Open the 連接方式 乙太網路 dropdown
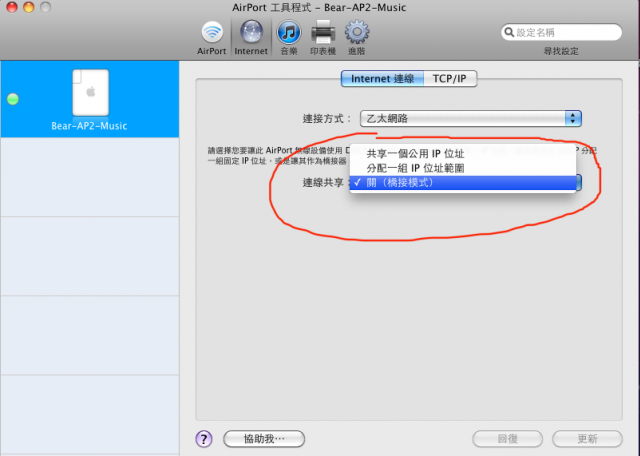 point(471,118)
